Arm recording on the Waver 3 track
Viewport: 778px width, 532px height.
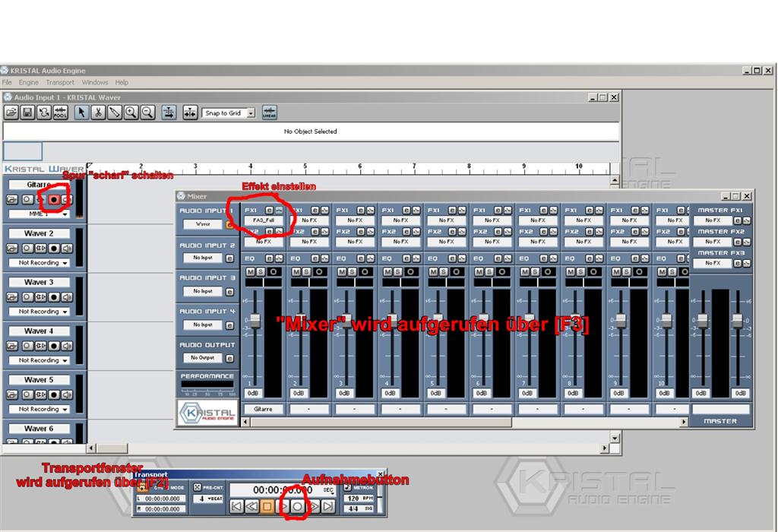(54, 297)
